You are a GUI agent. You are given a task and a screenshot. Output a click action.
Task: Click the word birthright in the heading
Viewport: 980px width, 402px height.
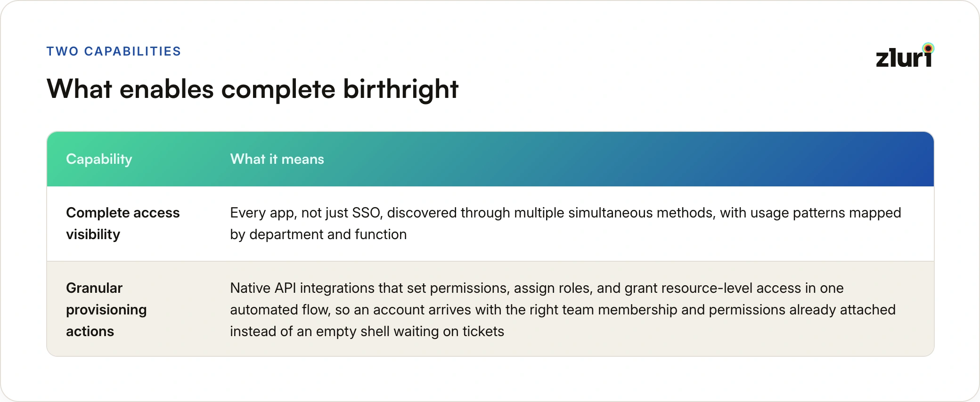[400, 89]
